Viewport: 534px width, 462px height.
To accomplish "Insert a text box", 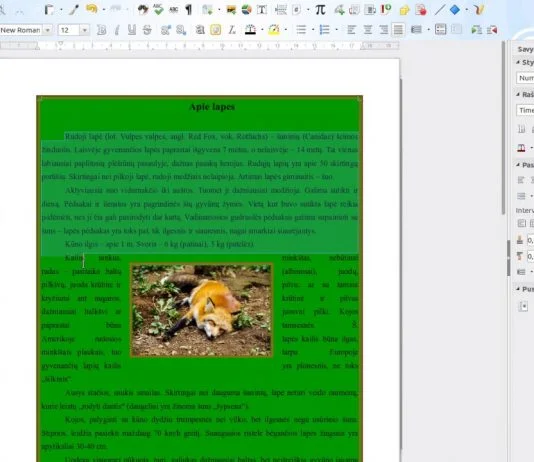I will point(262,10).
